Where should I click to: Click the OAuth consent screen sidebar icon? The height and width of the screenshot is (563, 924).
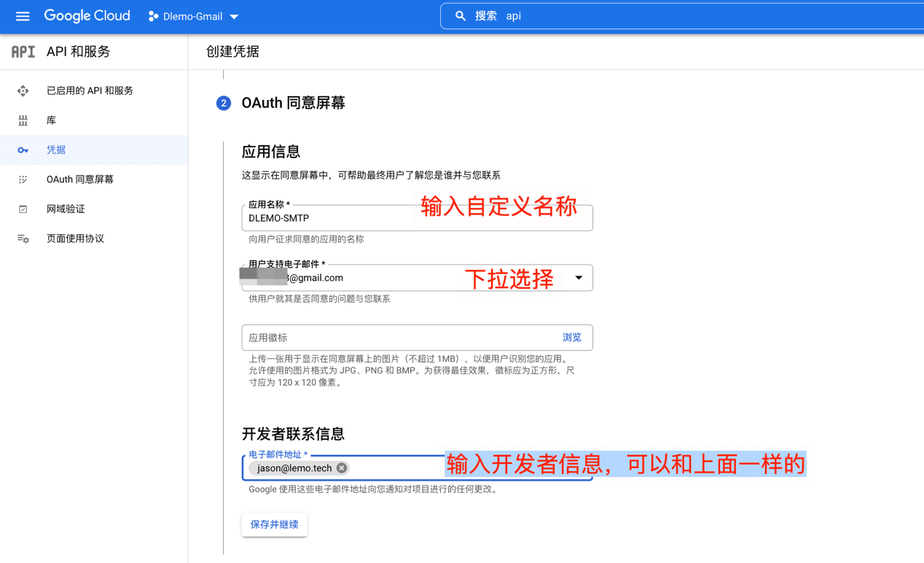pyautogui.click(x=23, y=179)
